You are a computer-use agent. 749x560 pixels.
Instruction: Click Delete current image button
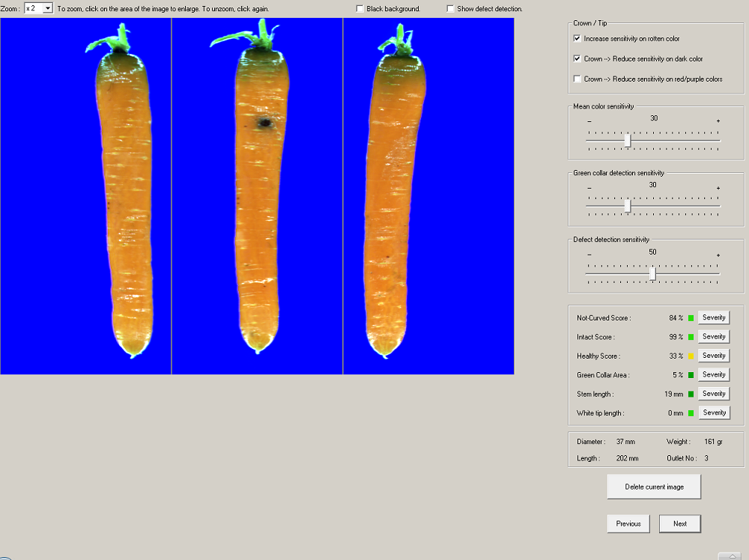click(x=654, y=487)
